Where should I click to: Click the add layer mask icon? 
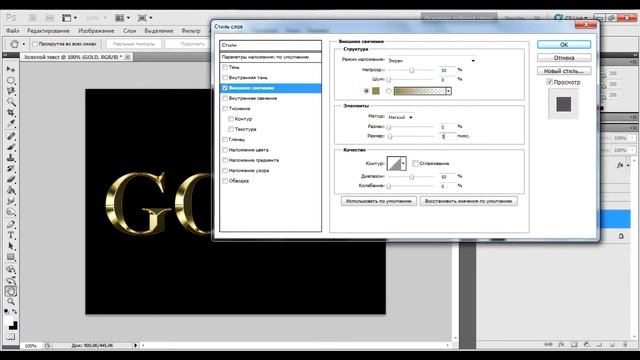coord(574,344)
